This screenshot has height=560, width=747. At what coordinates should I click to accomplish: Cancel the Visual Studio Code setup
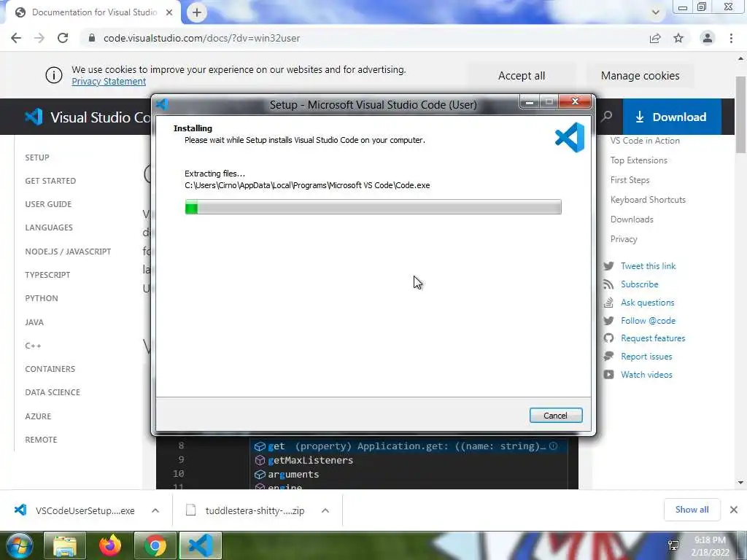click(555, 416)
